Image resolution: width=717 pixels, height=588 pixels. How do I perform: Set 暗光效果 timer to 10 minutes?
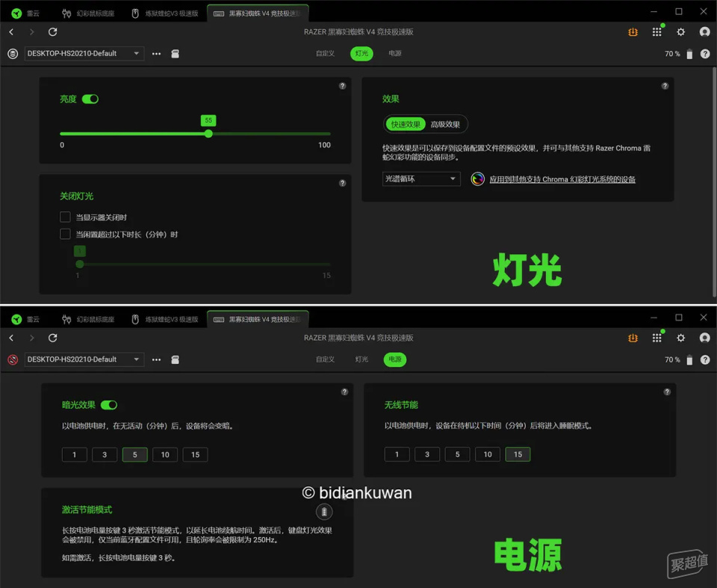(165, 454)
